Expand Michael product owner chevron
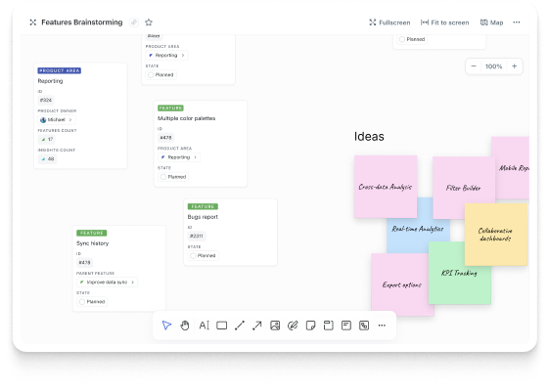Screen dimensions: 549x392 click(70, 119)
